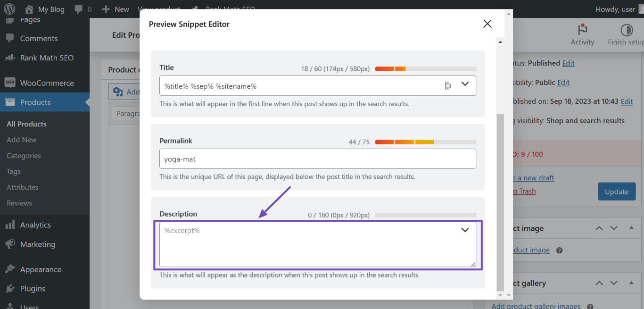Move Product gallery panel up

[599, 283]
